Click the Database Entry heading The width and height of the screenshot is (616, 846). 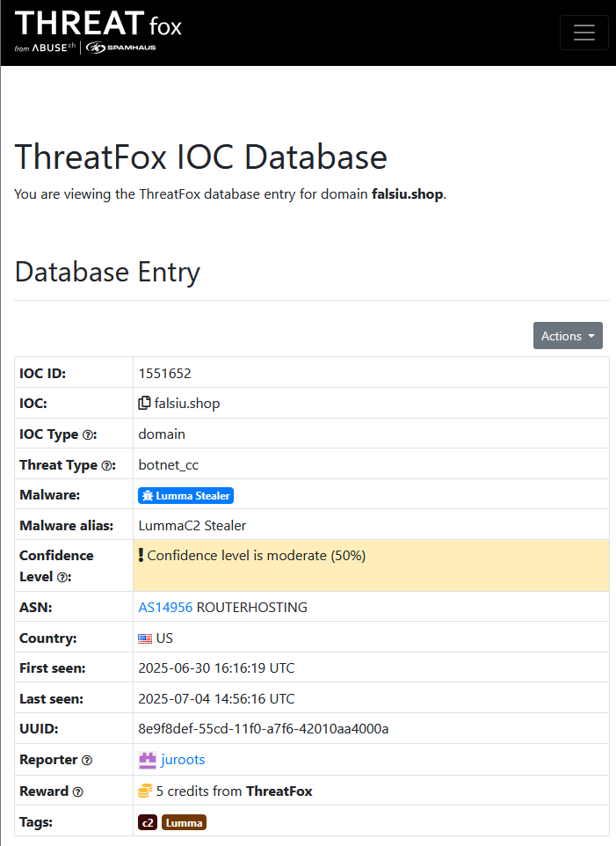[x=107, y=272]
